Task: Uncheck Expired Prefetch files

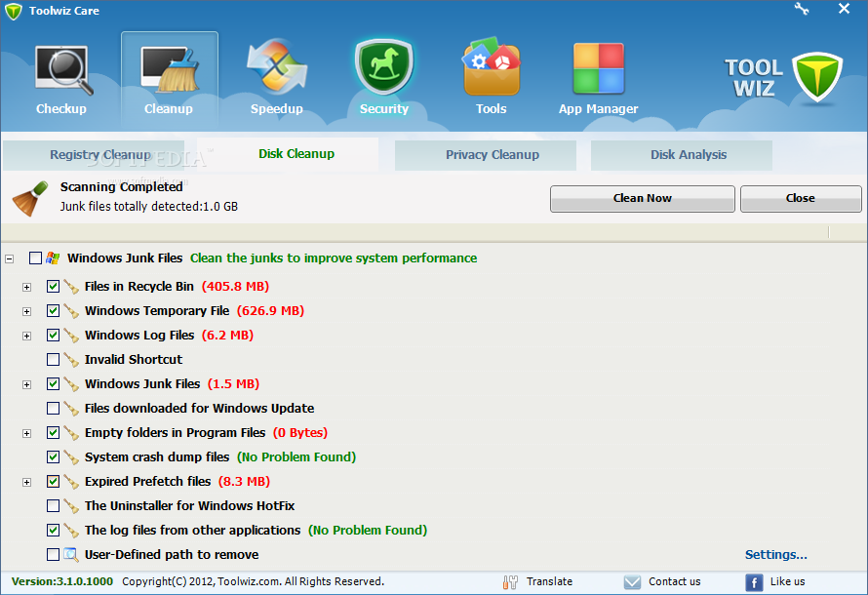Action: coord(53,481)
